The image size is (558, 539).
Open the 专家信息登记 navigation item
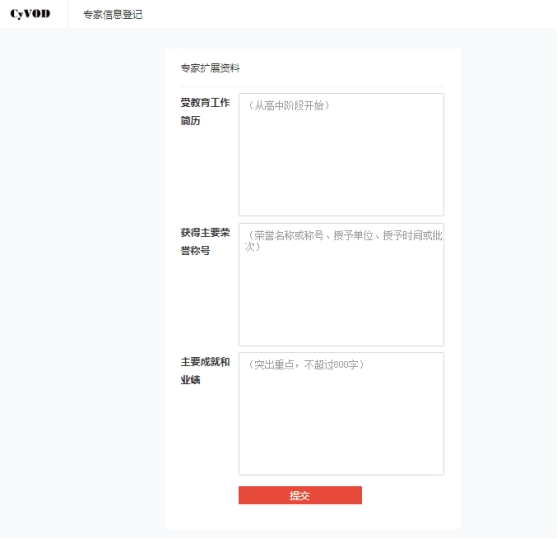[x=113, y=15]
